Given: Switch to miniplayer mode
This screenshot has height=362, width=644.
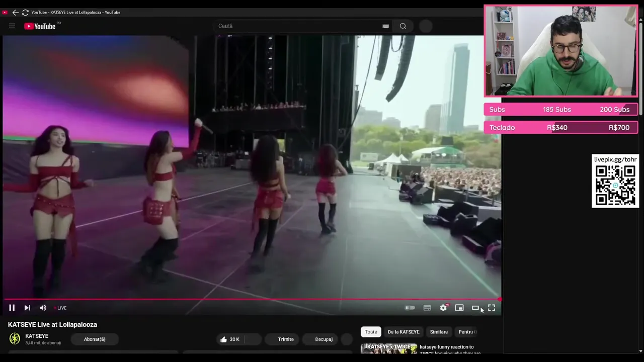Looking at the screenshot, I should (x=459, y=308).
